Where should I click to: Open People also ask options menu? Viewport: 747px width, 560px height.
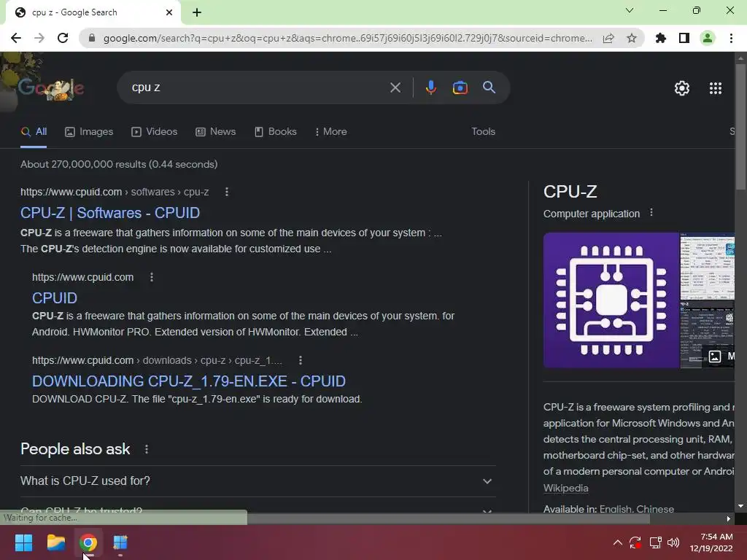click(x=146, y=449)
